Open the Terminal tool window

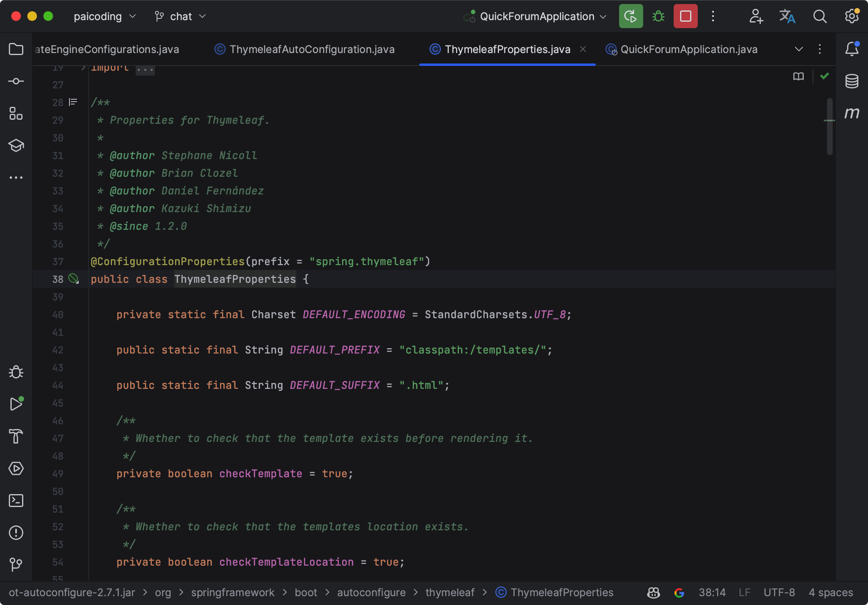pos(16,501)
